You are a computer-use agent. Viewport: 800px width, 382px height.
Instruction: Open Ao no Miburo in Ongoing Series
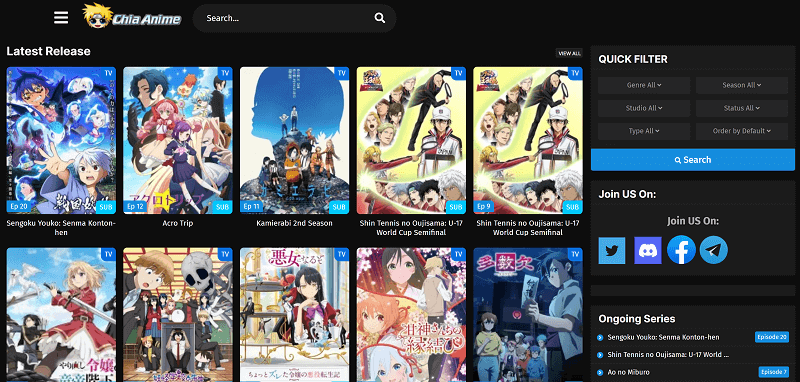[x=628, y=372]
